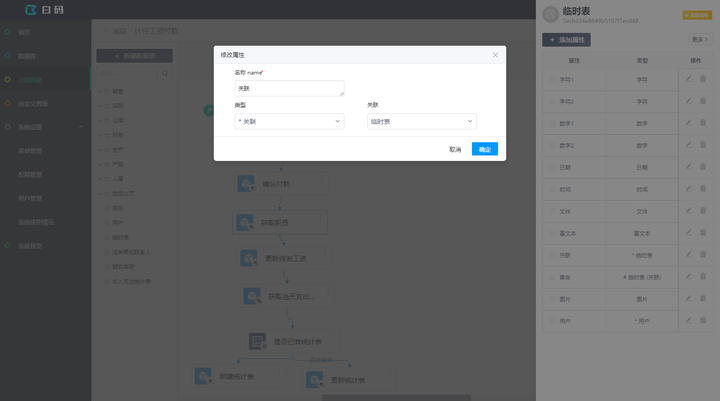
Task: Select 期初库存 in the tree
Action: (x=123, y=267)
